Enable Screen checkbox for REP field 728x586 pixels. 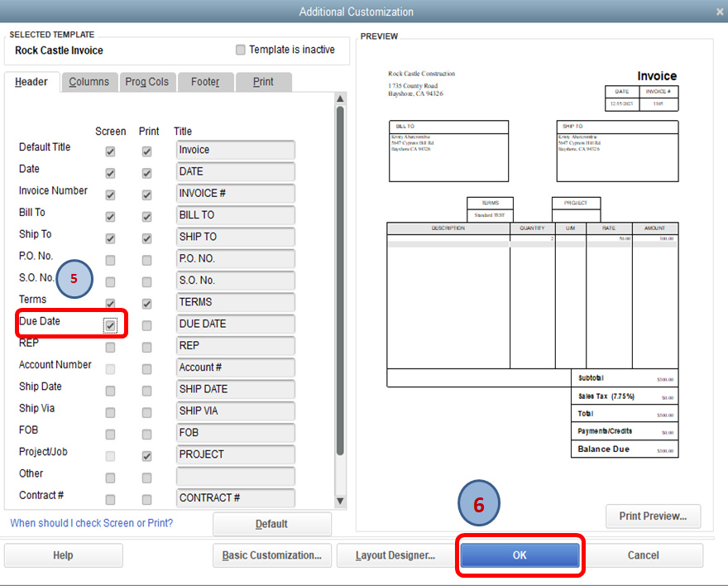click(x=110, y=347)
